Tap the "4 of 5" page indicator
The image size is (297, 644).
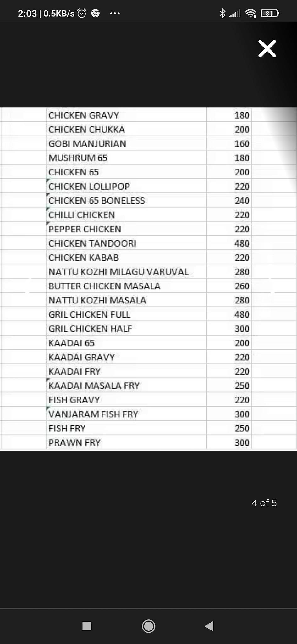click(264, 503)
